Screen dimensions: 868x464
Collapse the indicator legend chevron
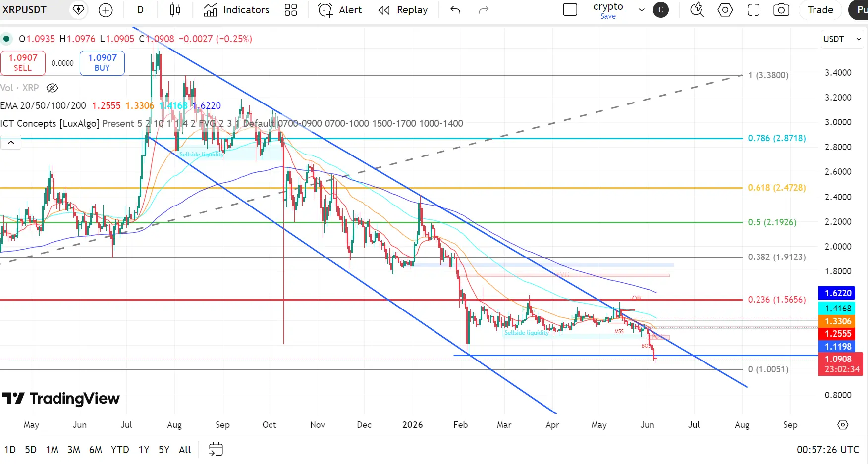point(11,143)
